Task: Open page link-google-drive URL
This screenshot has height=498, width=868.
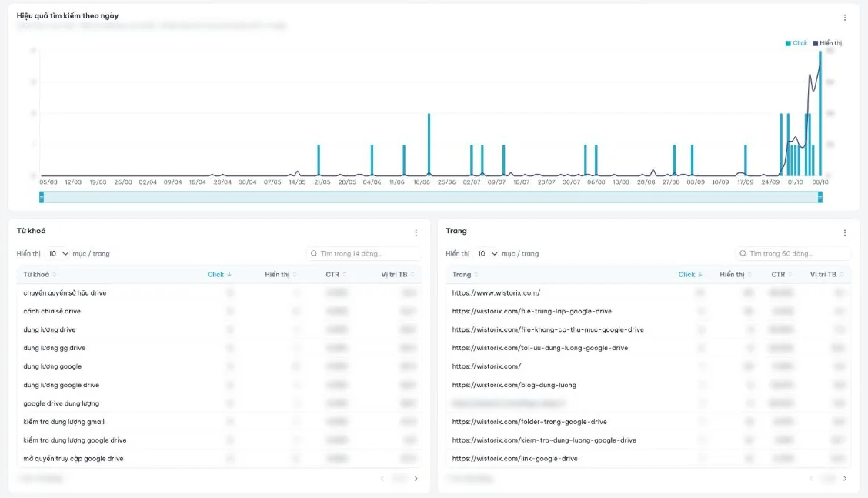Action: coord(515,458)
